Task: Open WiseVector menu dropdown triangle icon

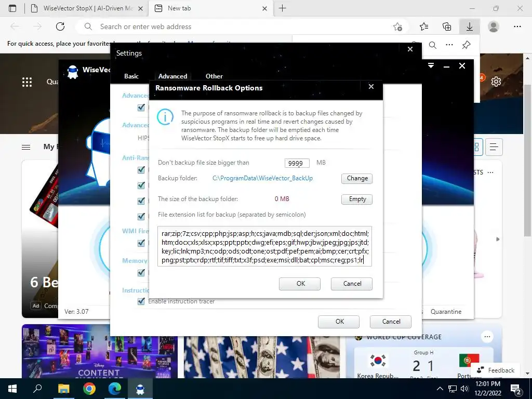Action: [x=431, y=65]
